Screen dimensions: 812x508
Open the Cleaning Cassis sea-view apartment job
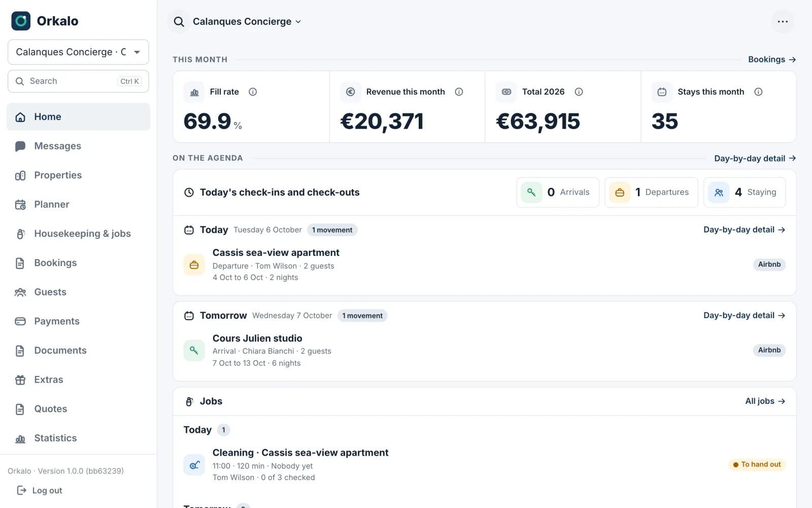[484, 465]
